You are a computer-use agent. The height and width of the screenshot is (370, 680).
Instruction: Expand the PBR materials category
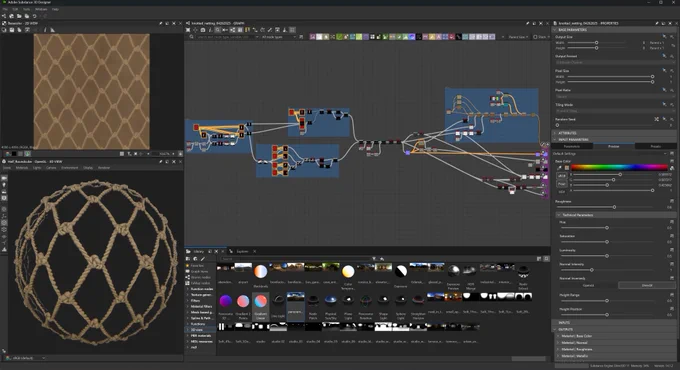201,336
